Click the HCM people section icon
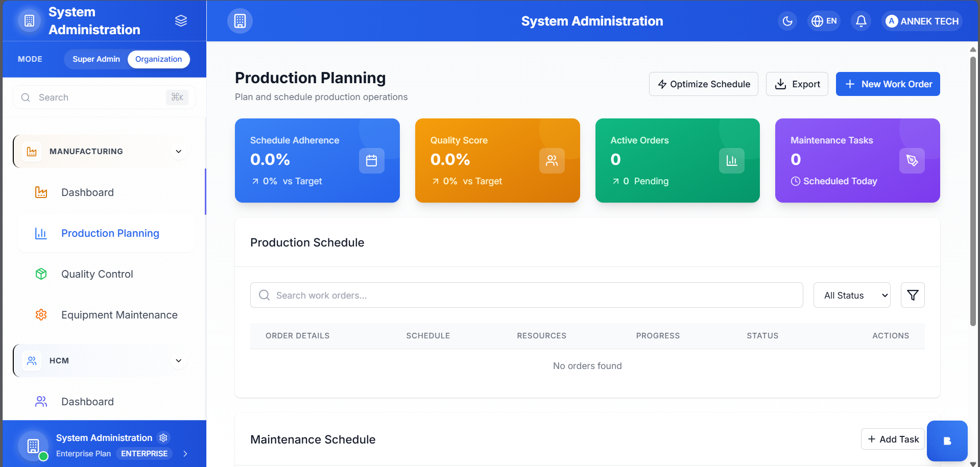Image resolution: width=980 pixels, height=467 pixels. 32,361
